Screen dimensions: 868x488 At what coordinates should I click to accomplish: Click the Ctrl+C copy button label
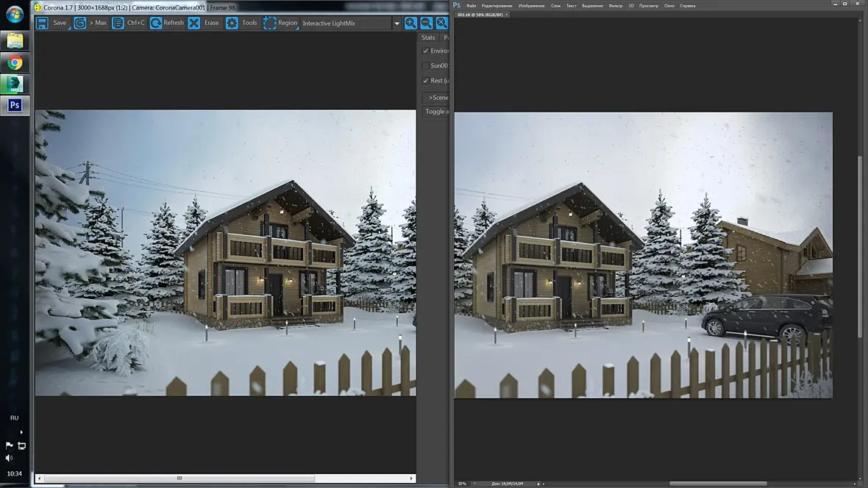pyautogui.click(x=135, y=23)
